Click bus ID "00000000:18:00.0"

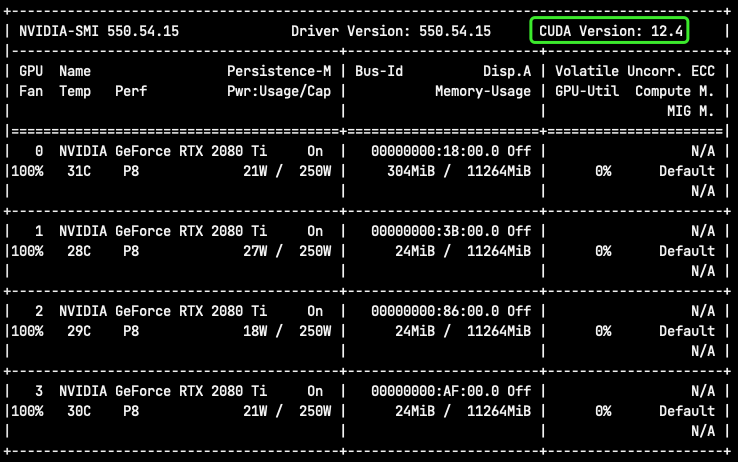point(435,151)
